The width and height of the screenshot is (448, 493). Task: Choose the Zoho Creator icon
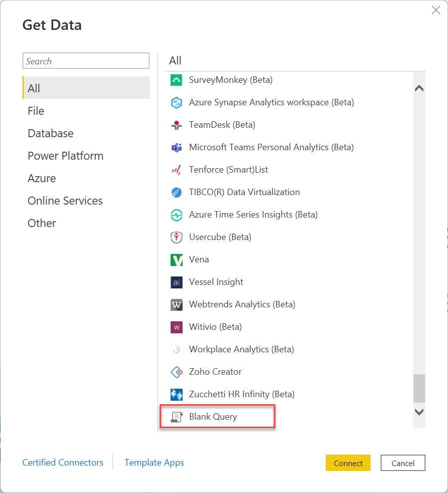177,372
